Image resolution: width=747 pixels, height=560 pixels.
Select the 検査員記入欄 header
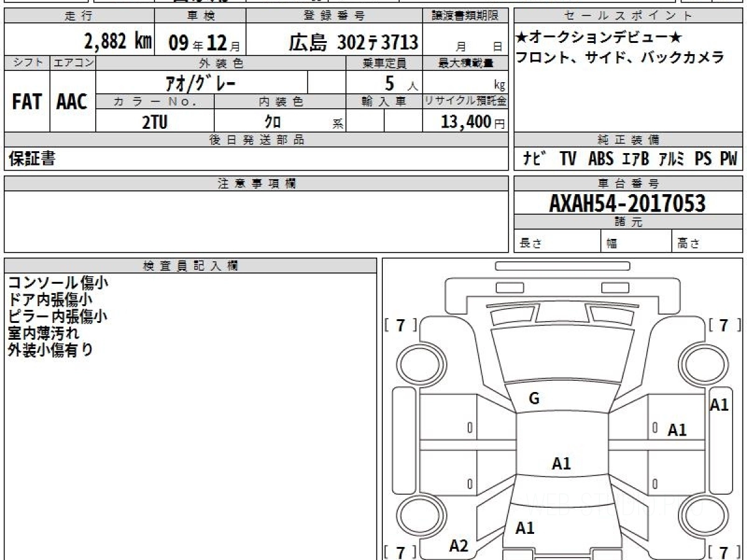(190, 266)
